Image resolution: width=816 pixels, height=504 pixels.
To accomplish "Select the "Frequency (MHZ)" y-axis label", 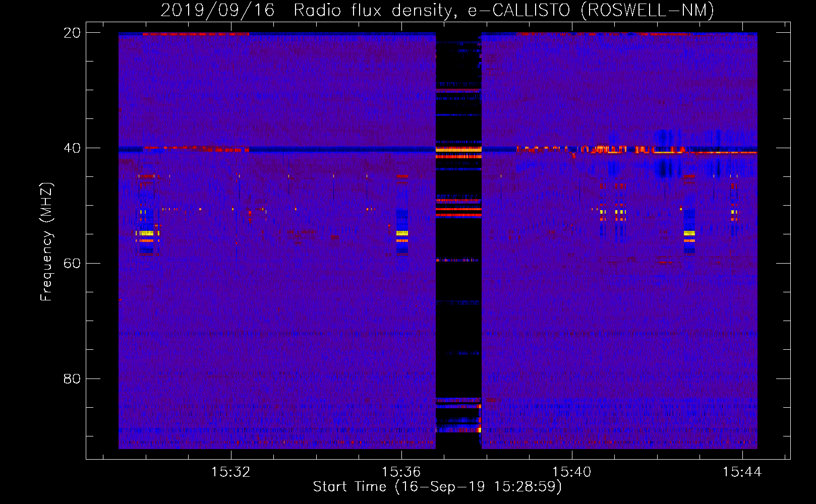I will [x=46, y=242].
